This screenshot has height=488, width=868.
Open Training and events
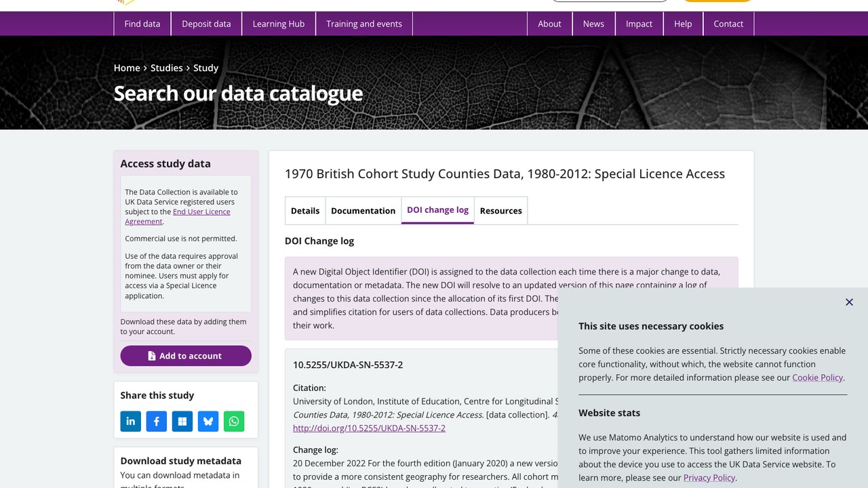(364, 24)
